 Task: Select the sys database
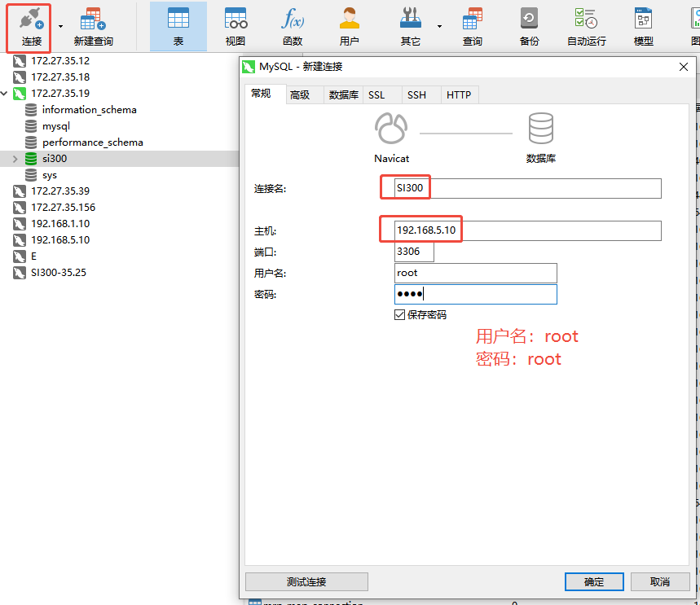point(50,175)
